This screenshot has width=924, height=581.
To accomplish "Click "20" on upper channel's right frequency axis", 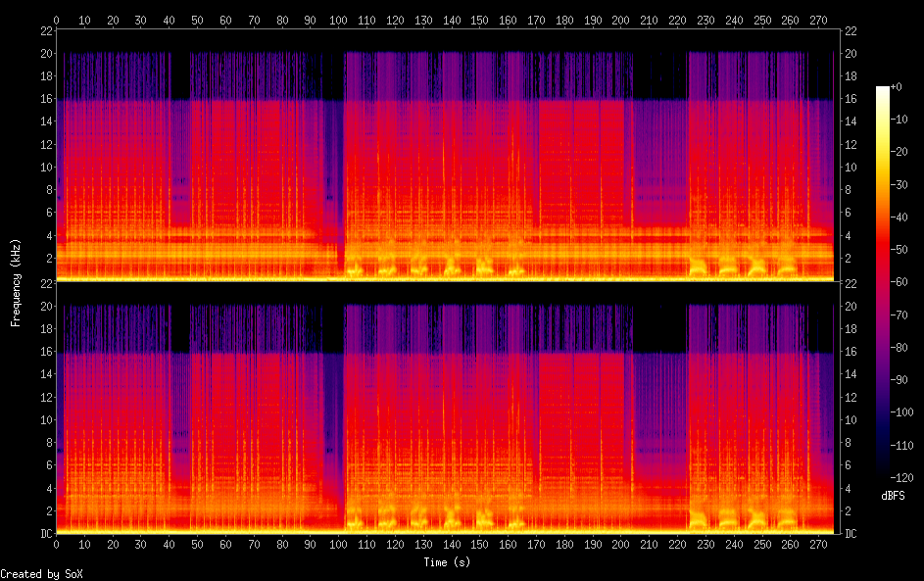I will [851, 53].
